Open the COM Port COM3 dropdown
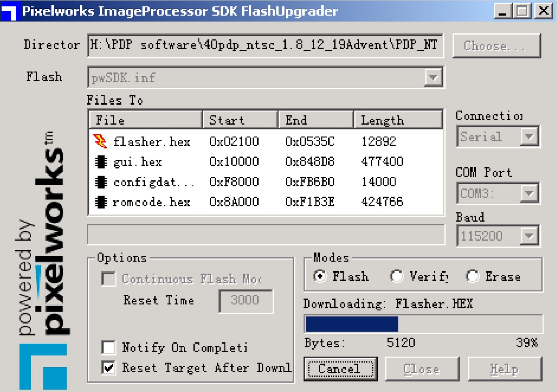The image size is (557, 392). coord(529,193)
